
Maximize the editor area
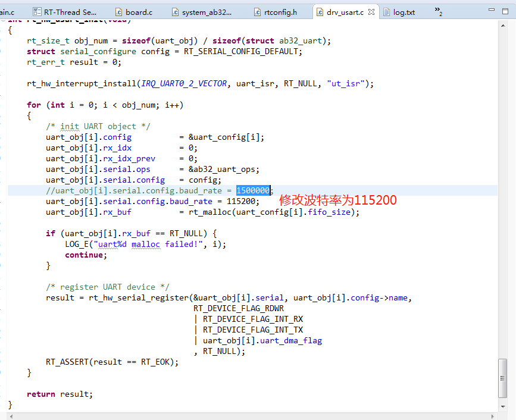coord(505,11)
